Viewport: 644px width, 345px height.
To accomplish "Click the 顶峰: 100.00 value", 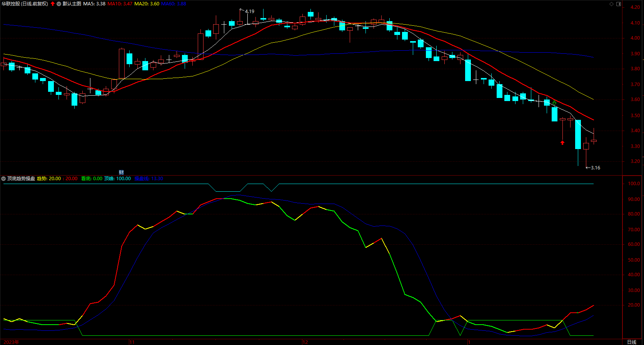I will tap(117, 179).
